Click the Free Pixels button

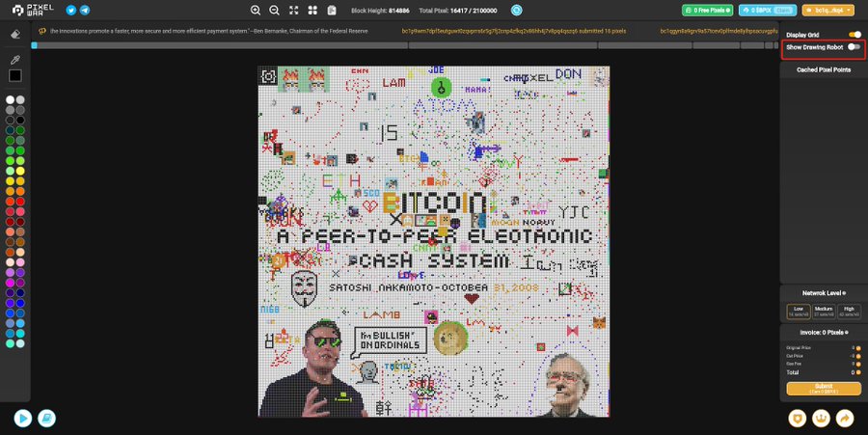(707, 10)
